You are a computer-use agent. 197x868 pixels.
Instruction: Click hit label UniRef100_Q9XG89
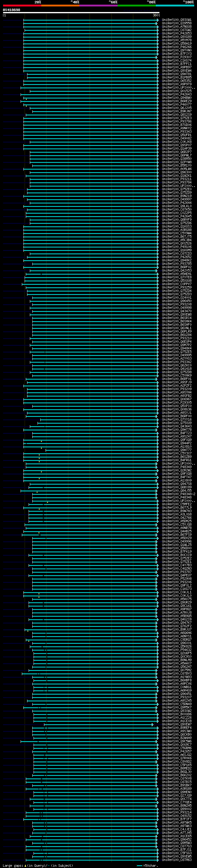click(x=177, y=37)
